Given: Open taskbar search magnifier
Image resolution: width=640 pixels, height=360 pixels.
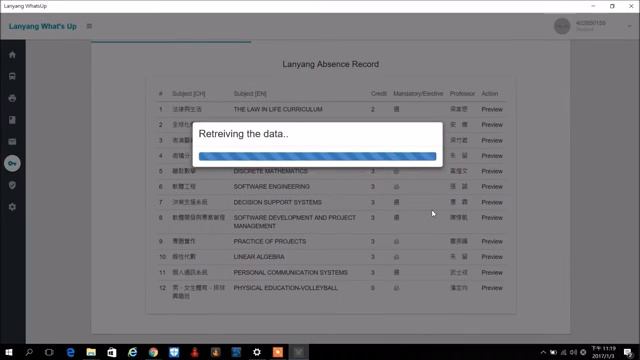Looking at the screenshot, I should coord(29,352).
